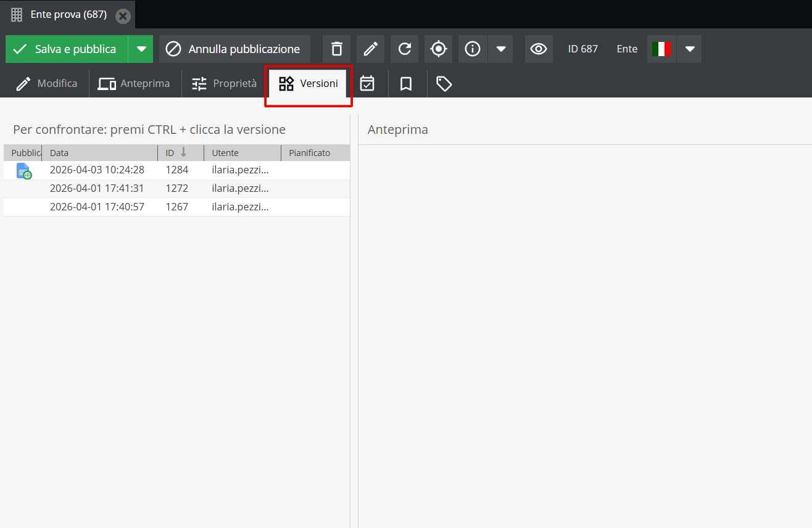Viewport: 812px width, 528px height.
Task: Expand the Salva e pubblica dropdown arrow
Action: [x=141, y=49]
